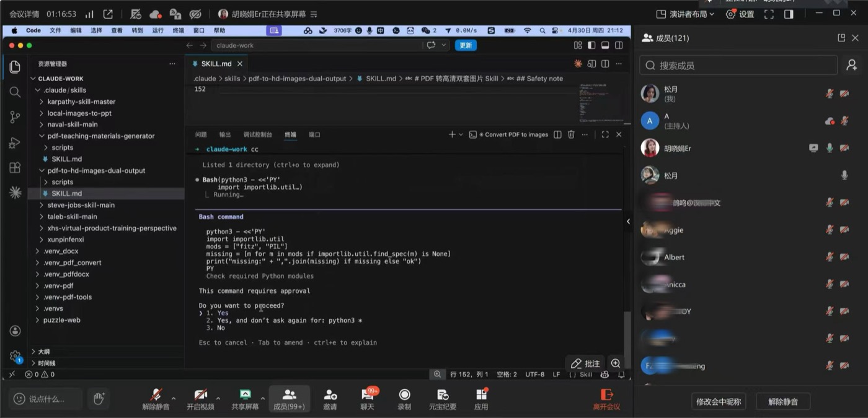Switch to the 问题 panel tab
This screenshot has width=868, height=418.
tap(201, 134)
